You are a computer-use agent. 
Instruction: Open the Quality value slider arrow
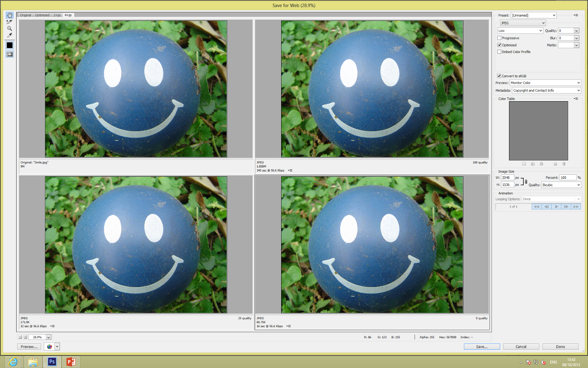577,31
